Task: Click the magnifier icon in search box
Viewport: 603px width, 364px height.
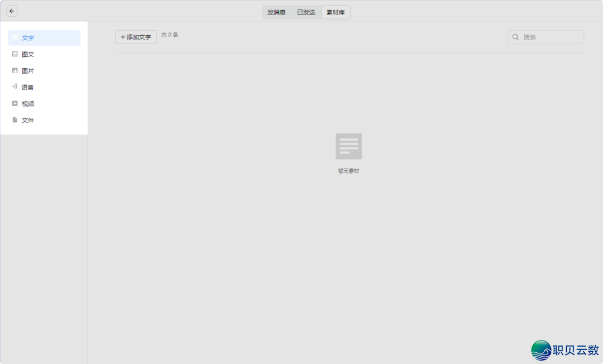Action: pos(516,37)
